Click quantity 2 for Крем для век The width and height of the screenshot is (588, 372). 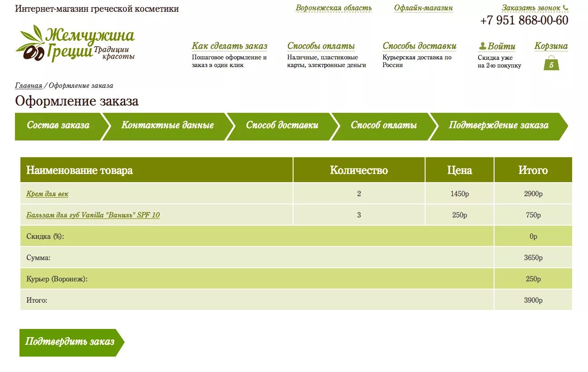click(359, 194)
